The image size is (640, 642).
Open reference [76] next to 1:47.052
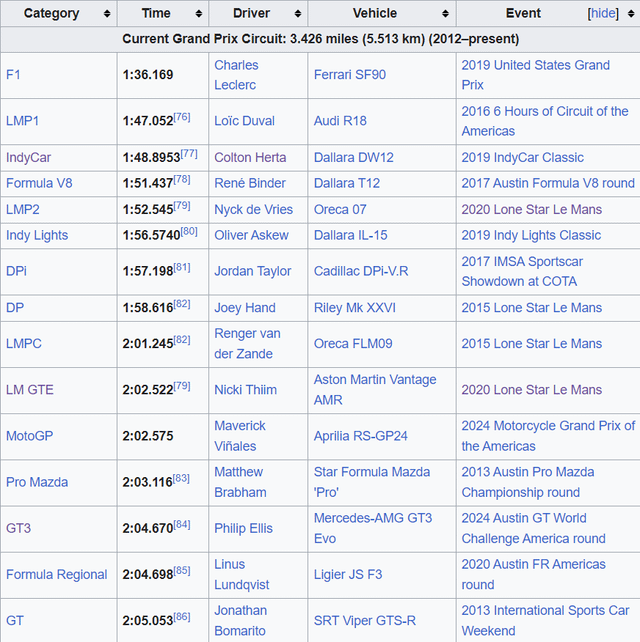click(182, 117)
